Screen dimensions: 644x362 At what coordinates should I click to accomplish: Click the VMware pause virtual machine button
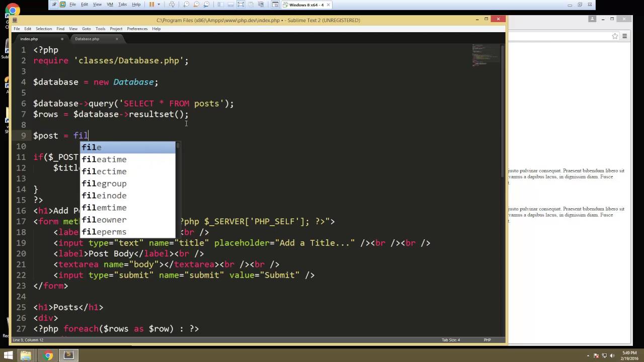click(x=151, y=5)
